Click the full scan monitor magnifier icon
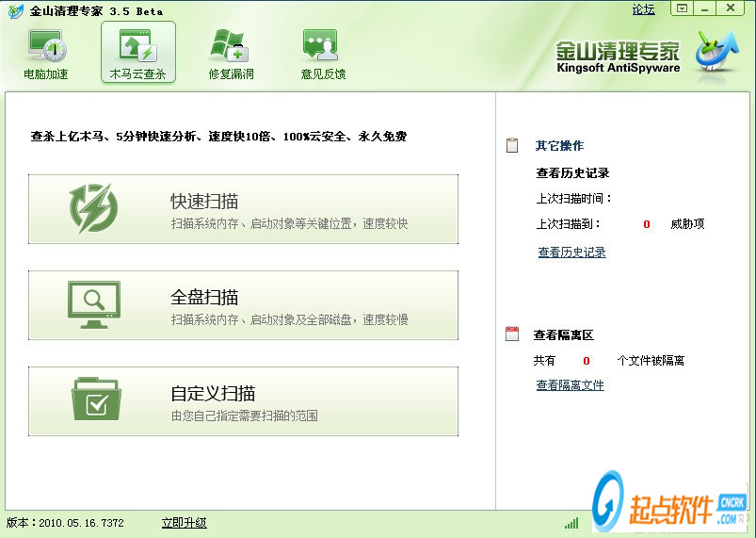 click(x=94, y=305)
